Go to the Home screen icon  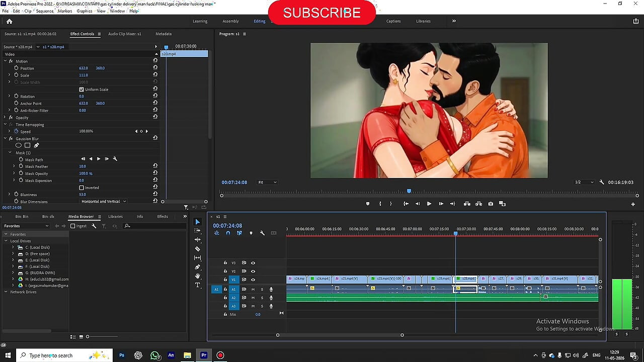click(9, 21)
